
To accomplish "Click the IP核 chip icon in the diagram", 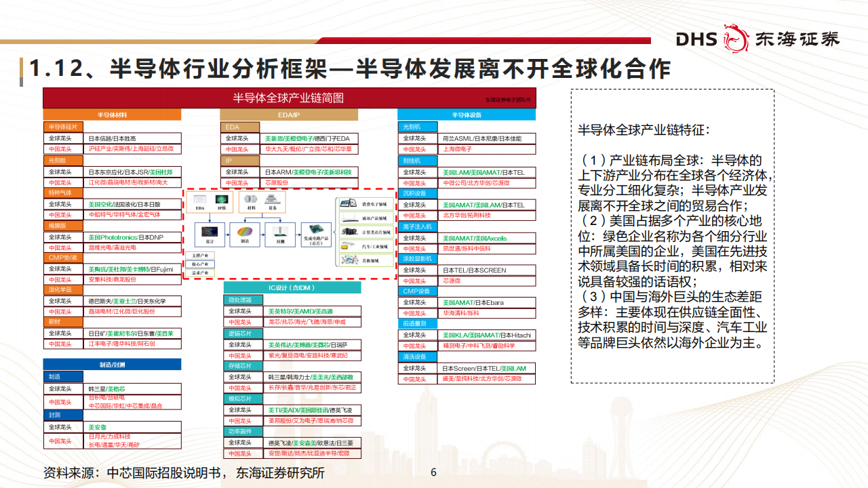I will (221, 199).
